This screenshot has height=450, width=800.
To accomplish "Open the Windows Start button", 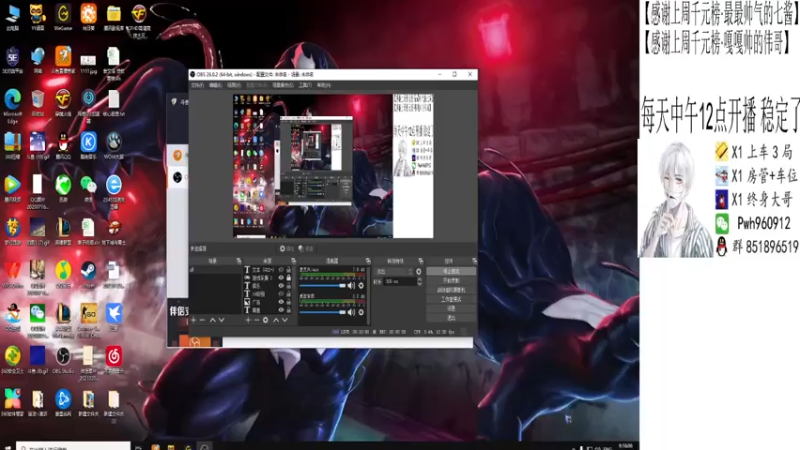I will pyautogui.click(x=7, y=447).
